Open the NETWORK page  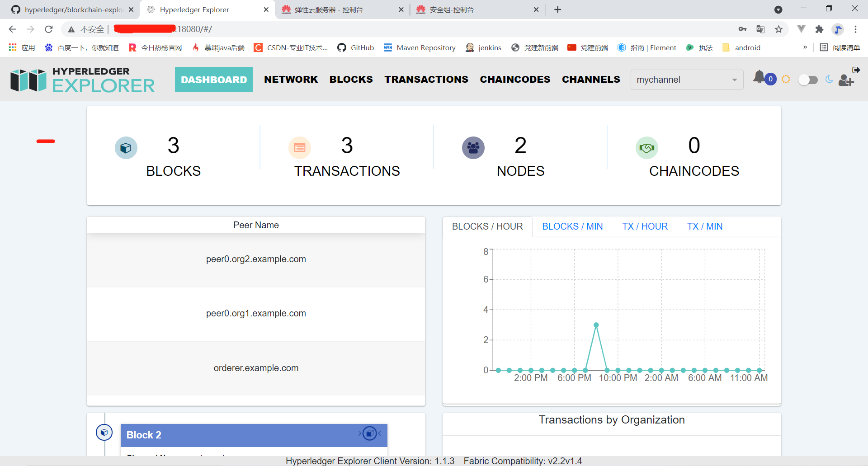point(291,79)
